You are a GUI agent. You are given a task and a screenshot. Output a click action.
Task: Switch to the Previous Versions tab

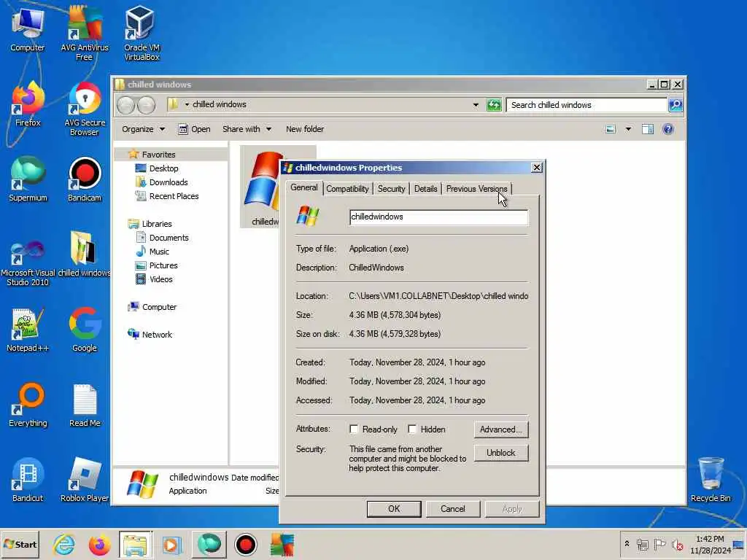click(x=476, y=189)
